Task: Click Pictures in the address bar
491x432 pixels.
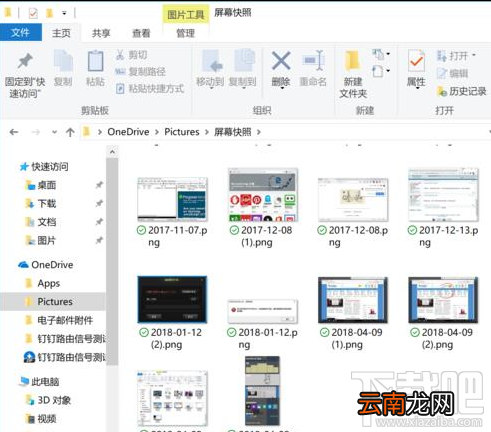Action: click(x=182, y=132)
